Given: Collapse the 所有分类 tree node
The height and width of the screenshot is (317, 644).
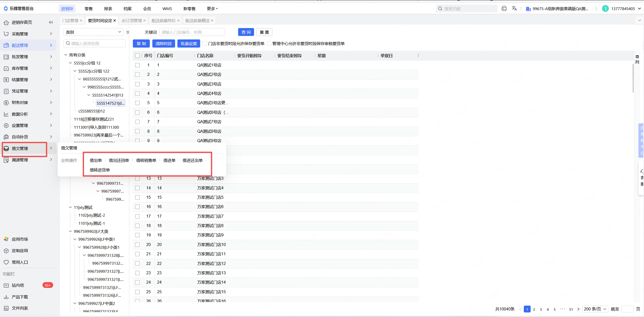Looking at the screenshot, I should tap(66, 55).
